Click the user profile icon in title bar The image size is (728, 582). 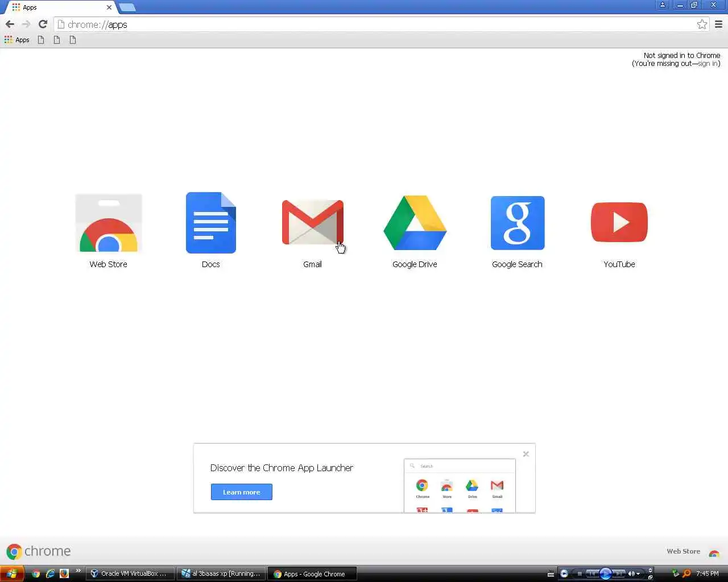(663, 5)
